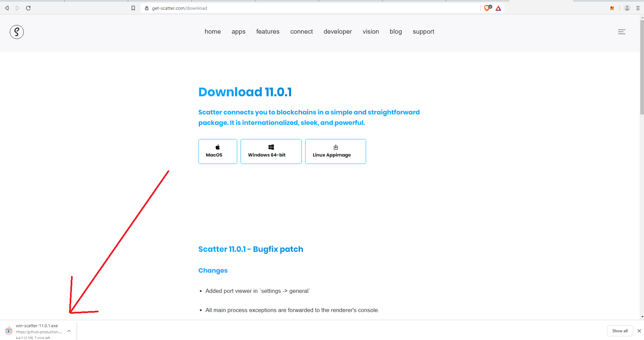Go to the support page
This screenshot has width=644, height=340.
click(424, 32)
